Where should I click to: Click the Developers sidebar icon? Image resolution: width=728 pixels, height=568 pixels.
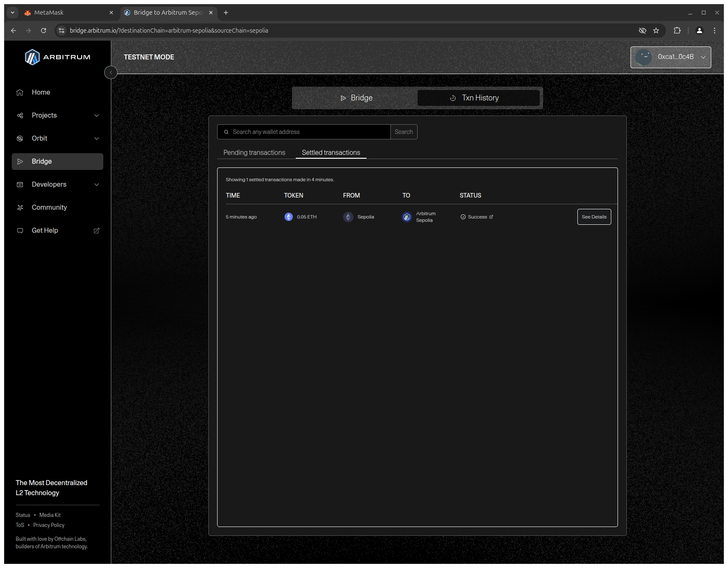[x=20, y=185]
